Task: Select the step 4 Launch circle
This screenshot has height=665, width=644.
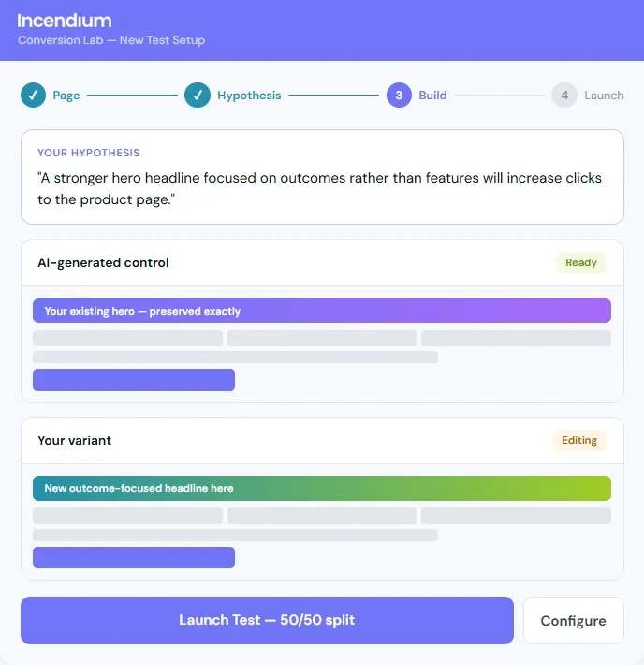Action: click(x=564, y=95)
